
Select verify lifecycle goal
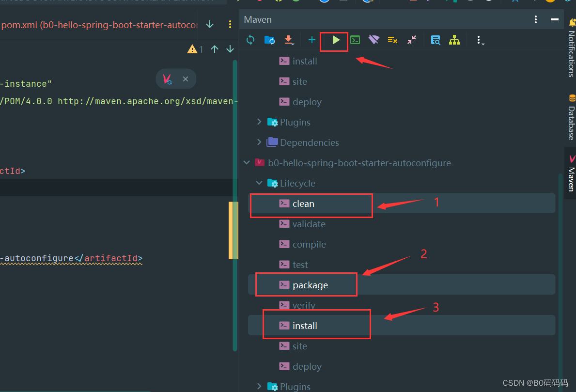[402, 305]
